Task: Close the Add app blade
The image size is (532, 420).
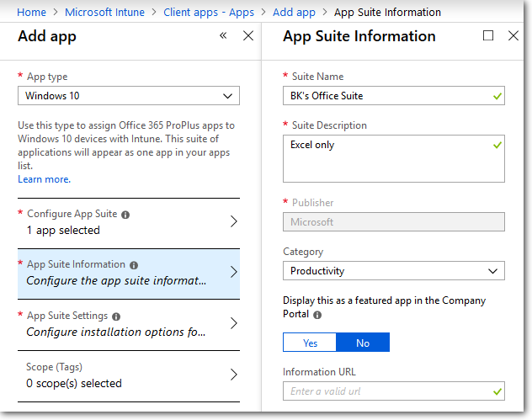Action: (248, 36)
